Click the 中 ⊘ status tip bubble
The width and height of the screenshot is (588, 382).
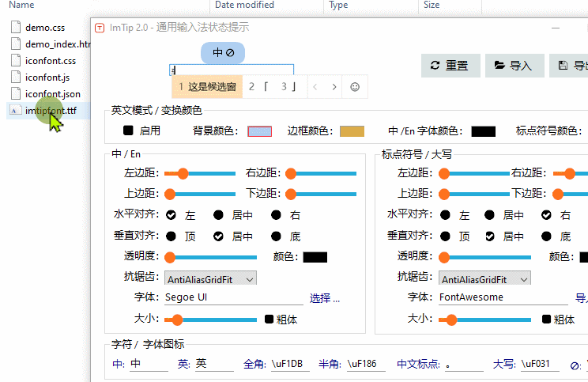click(x=223, y=52)
